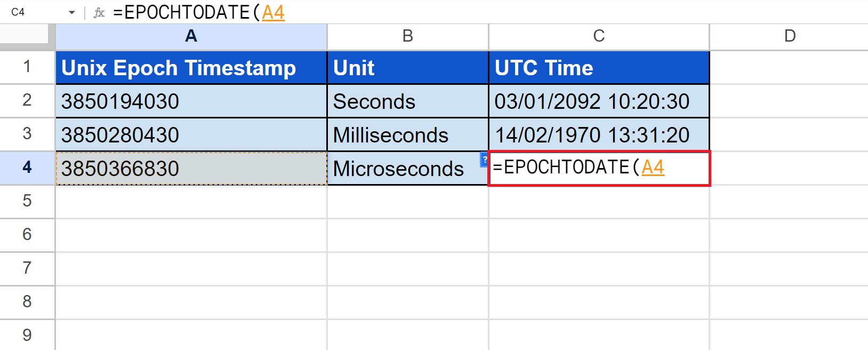Select column A header
The image size is (868, 350).
(x=191, y=36)
